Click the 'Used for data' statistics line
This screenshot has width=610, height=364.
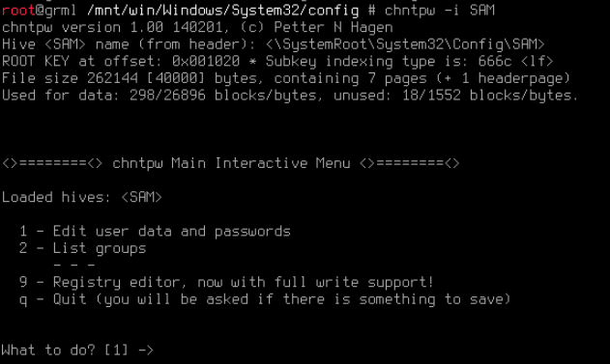pos(290,96)
